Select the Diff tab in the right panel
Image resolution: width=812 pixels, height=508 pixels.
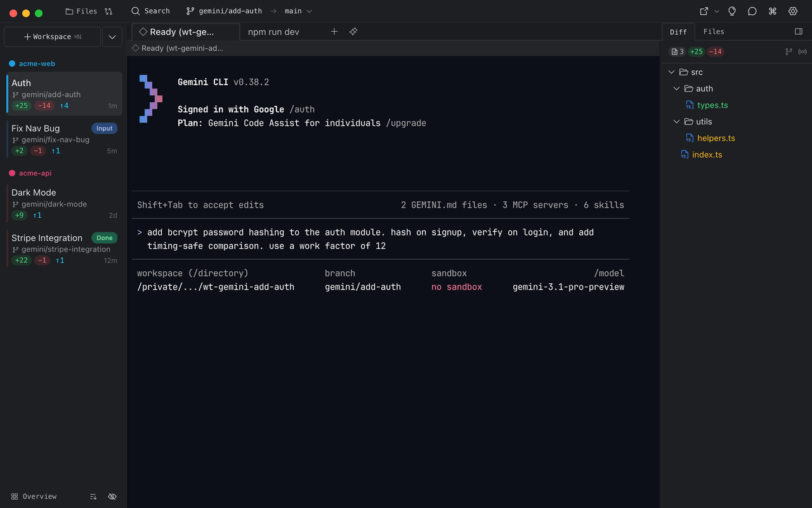(x=678, y=32)
